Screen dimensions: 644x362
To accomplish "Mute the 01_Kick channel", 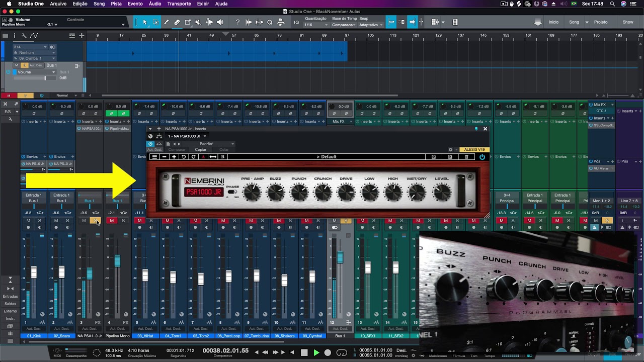I will click(28, 221).
